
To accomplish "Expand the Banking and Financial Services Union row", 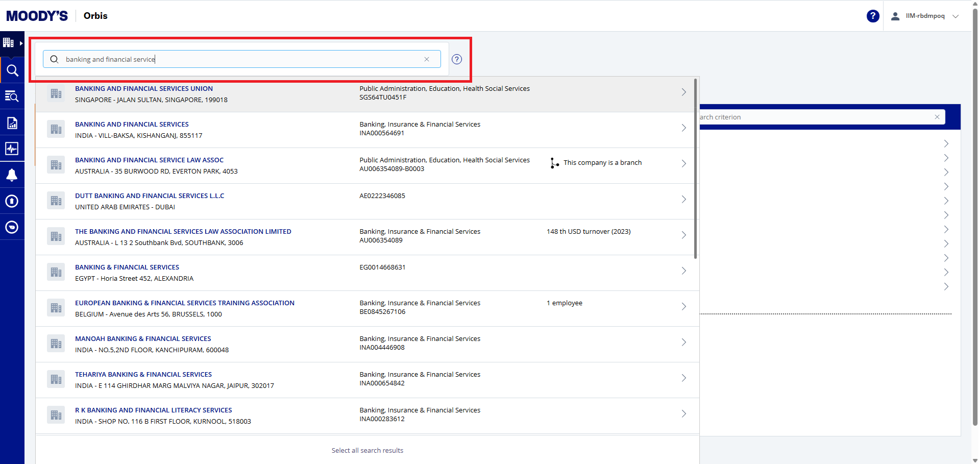I will [683, 92].
